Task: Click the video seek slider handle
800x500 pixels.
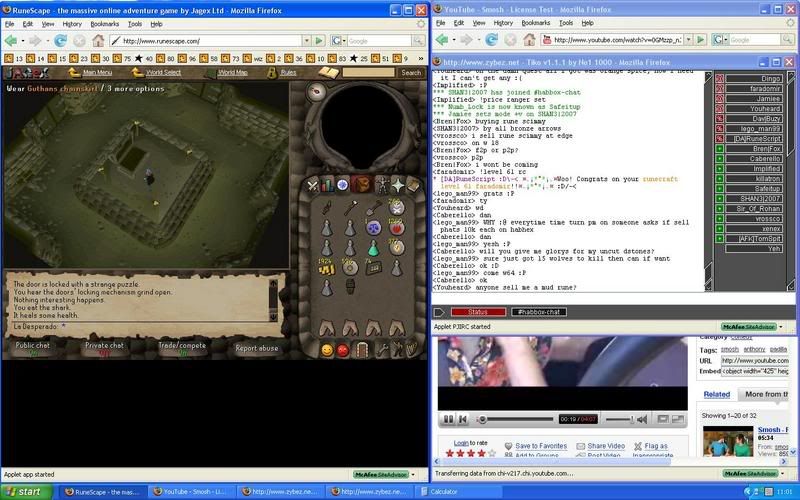Action: 482,419
